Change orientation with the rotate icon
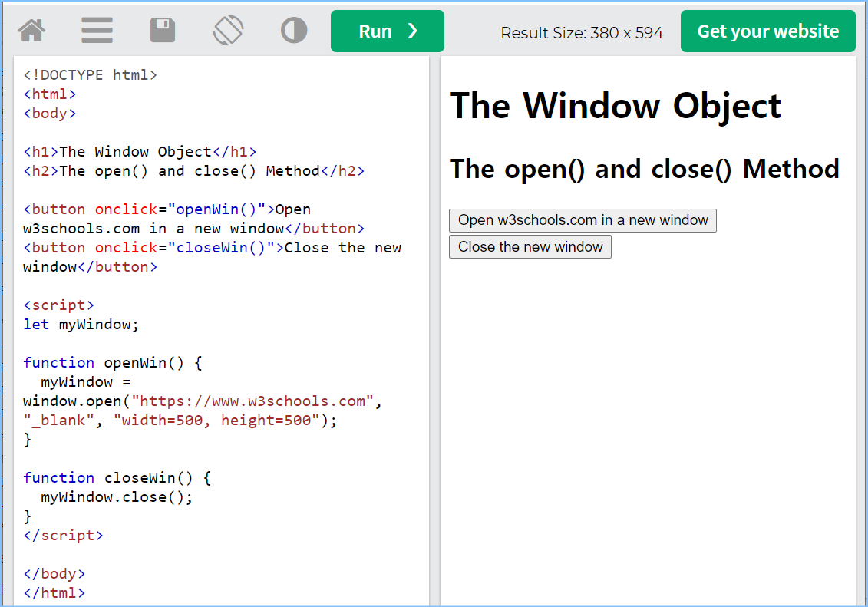 228,31
